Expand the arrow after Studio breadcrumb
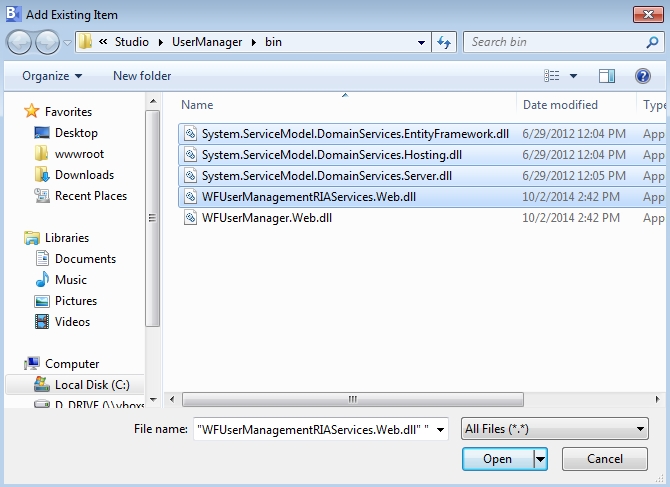The image size is (670, 487). (161, 42)
